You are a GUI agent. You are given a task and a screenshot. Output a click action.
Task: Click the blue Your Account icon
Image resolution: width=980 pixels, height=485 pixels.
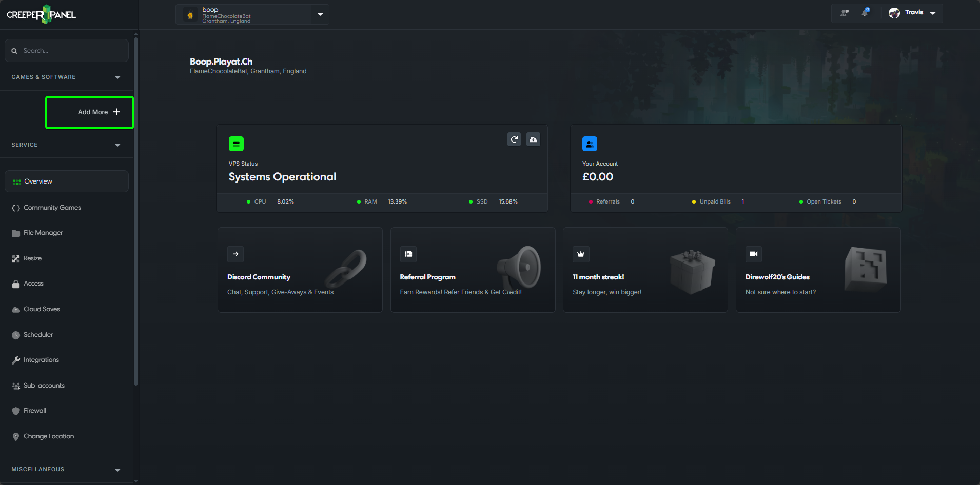click(590, 144)
